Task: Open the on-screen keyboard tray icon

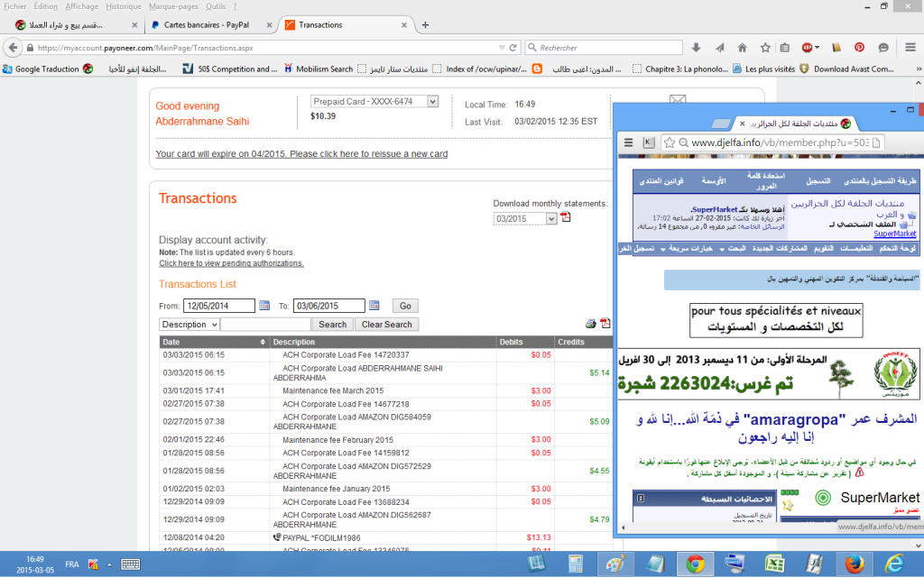Action: tap(130, 564)
